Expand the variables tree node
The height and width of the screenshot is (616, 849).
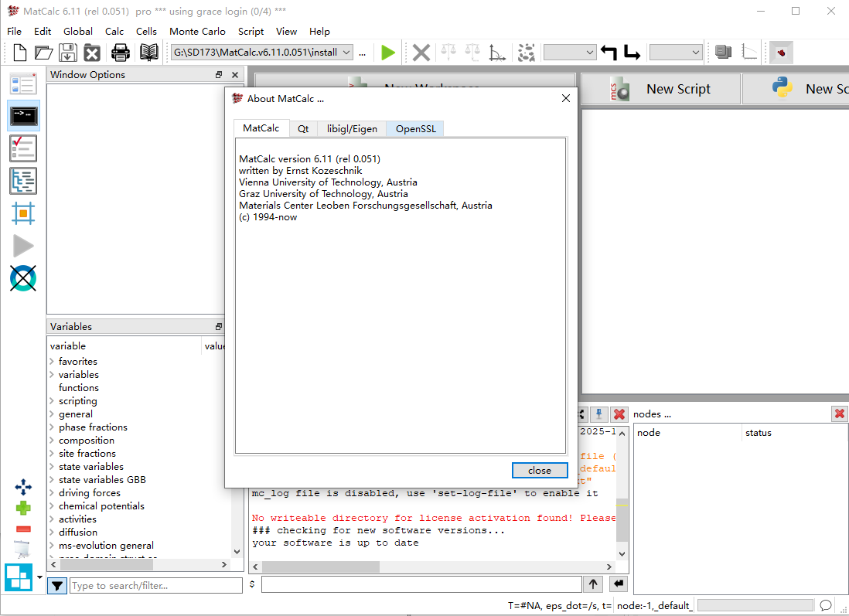[x=52, y=375]
